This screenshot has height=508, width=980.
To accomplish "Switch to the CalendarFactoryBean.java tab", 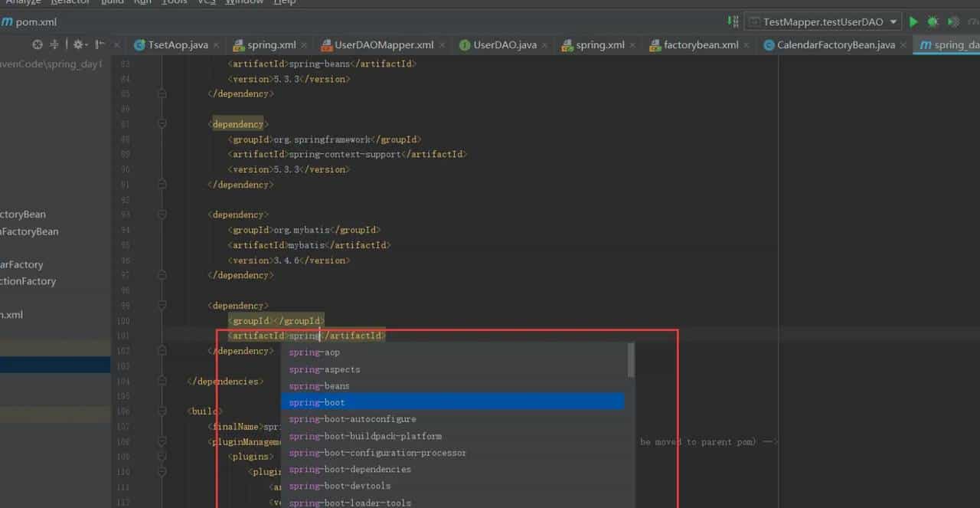I will (x=835, y=45).
